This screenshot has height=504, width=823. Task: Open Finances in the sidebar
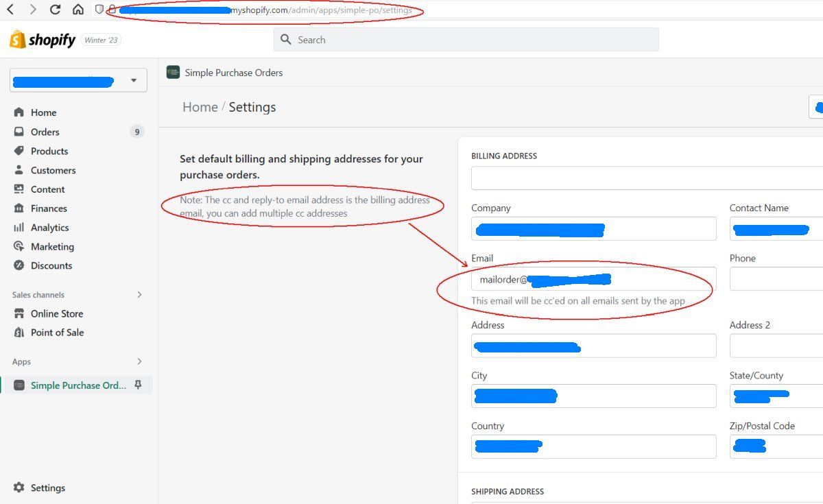[x=49, y=208]
